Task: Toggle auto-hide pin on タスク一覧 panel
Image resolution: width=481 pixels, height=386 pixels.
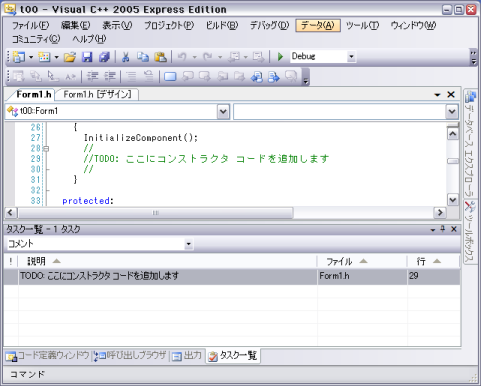Action: pyautogui.click(x=443, y=229)
